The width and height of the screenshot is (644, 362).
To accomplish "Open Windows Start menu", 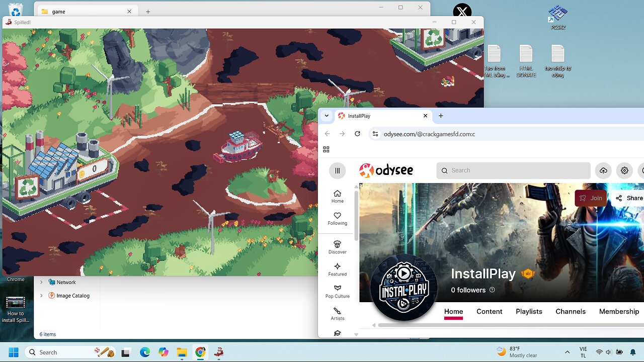I will 14,352.
